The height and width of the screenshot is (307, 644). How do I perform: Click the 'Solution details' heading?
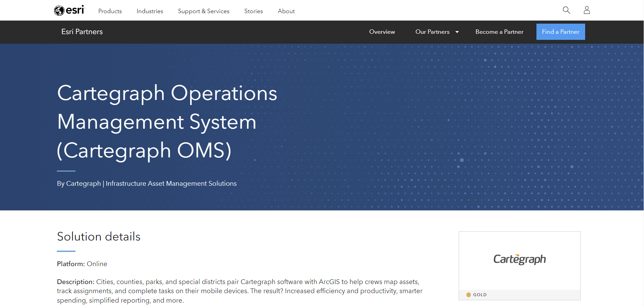(98, 236)
